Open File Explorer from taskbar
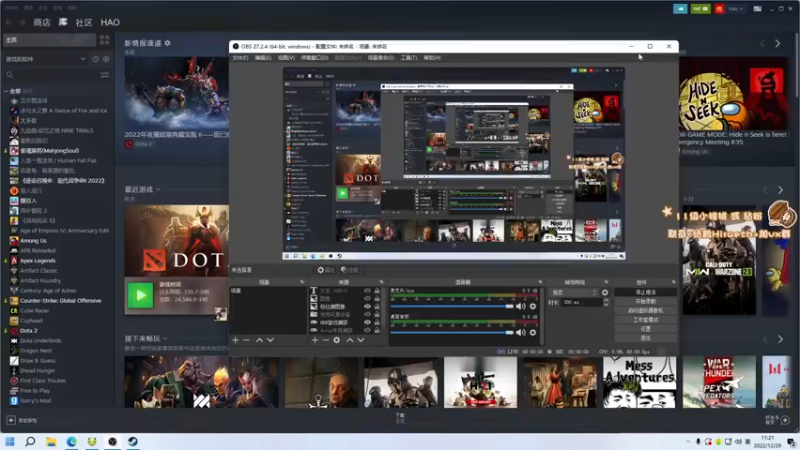Screen dimensions: 800x450 pos(51,441)
